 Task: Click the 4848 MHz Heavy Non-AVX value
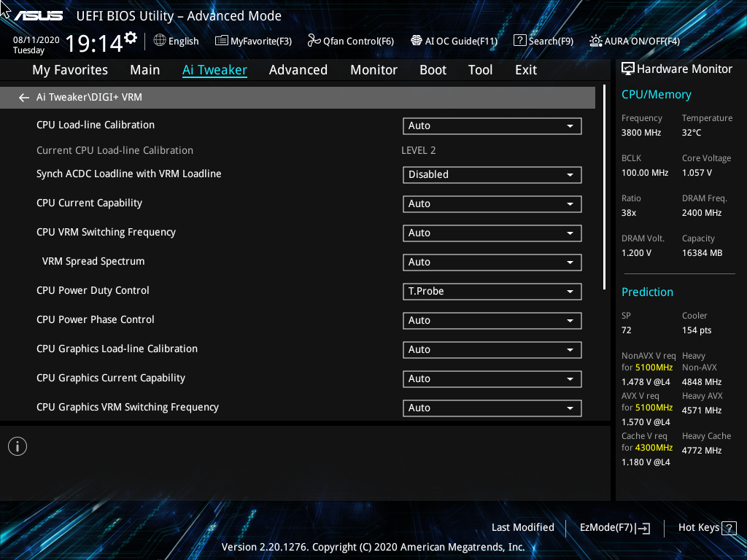click(702, 382)
